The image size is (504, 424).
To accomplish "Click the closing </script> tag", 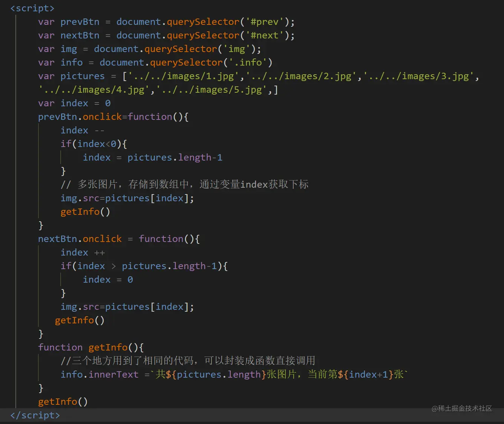I will point(34,415).
